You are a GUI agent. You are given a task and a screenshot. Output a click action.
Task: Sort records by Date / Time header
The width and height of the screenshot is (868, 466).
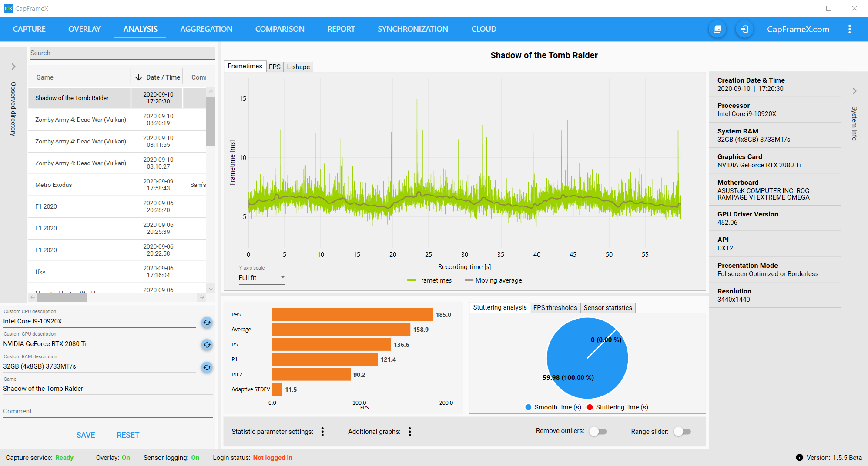[x=163, y=77]
